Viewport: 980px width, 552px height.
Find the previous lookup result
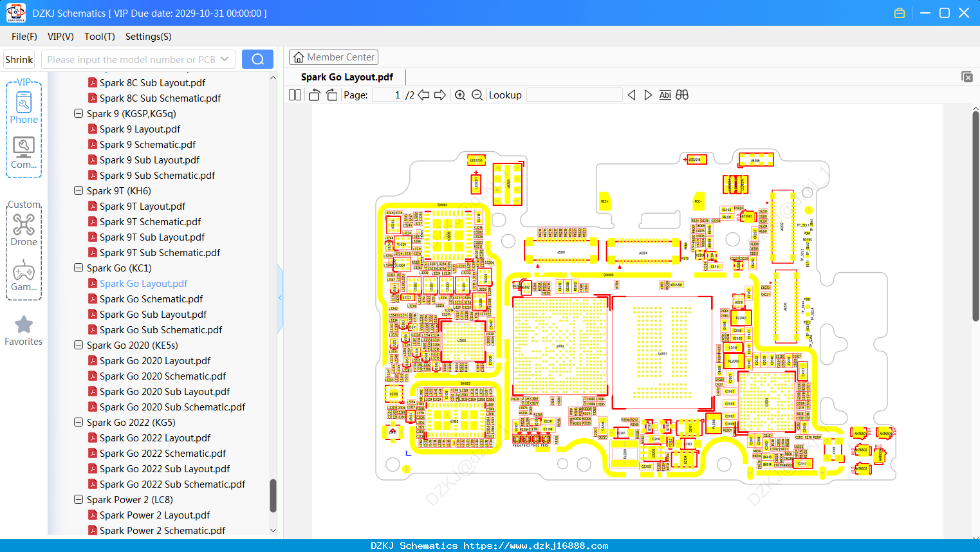pyautogui.click(x=631, y=95)
